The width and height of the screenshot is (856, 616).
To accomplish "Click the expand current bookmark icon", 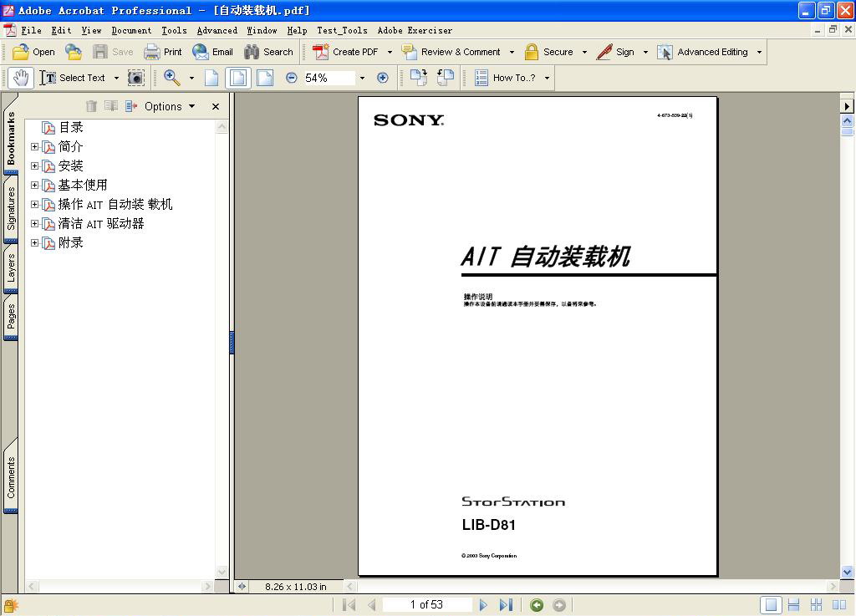I will [131, 106].
